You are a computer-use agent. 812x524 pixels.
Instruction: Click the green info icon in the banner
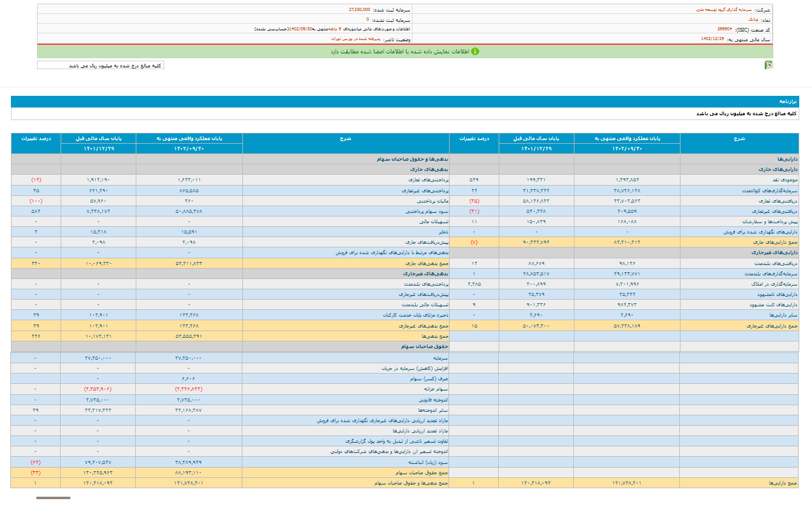475,52
